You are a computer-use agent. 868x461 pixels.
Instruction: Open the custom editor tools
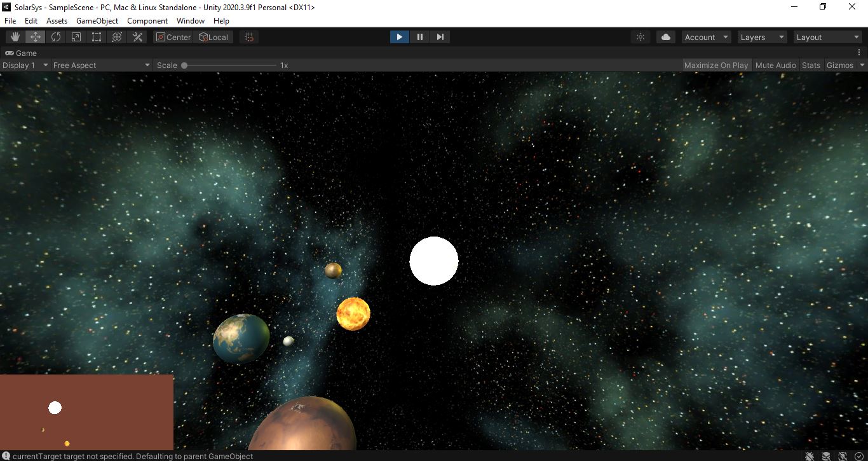[137, 37]
